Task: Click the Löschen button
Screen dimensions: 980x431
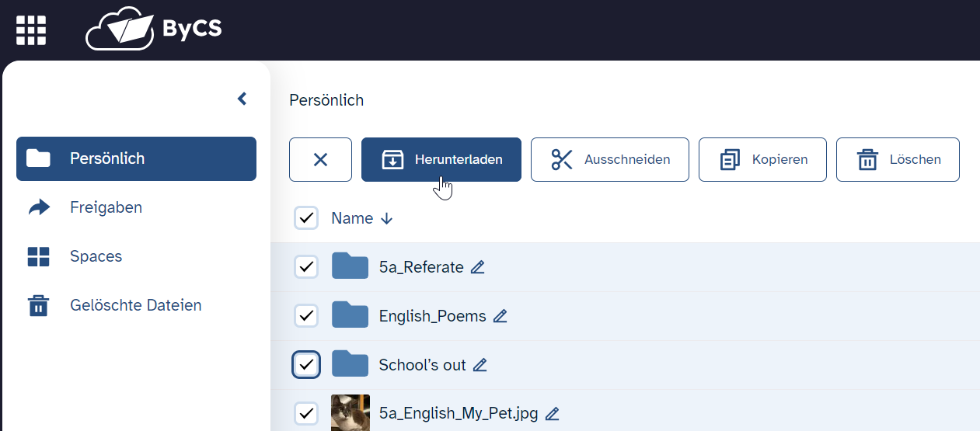Action: tap(898, 159)
